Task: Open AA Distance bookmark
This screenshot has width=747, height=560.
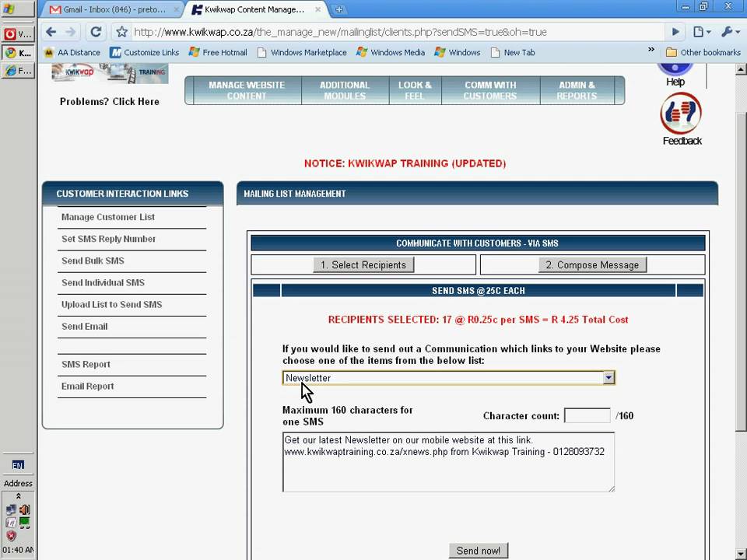Action: [72, 52]
